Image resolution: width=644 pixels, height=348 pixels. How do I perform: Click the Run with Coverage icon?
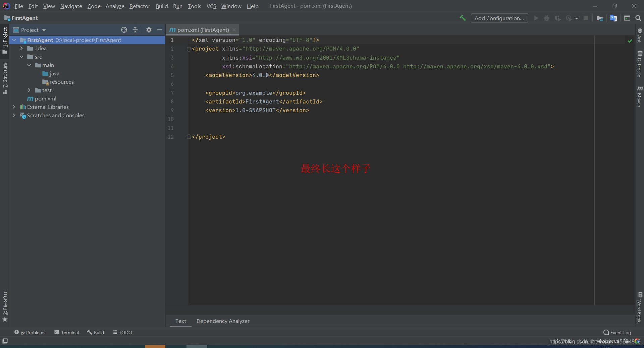[557, 18]
